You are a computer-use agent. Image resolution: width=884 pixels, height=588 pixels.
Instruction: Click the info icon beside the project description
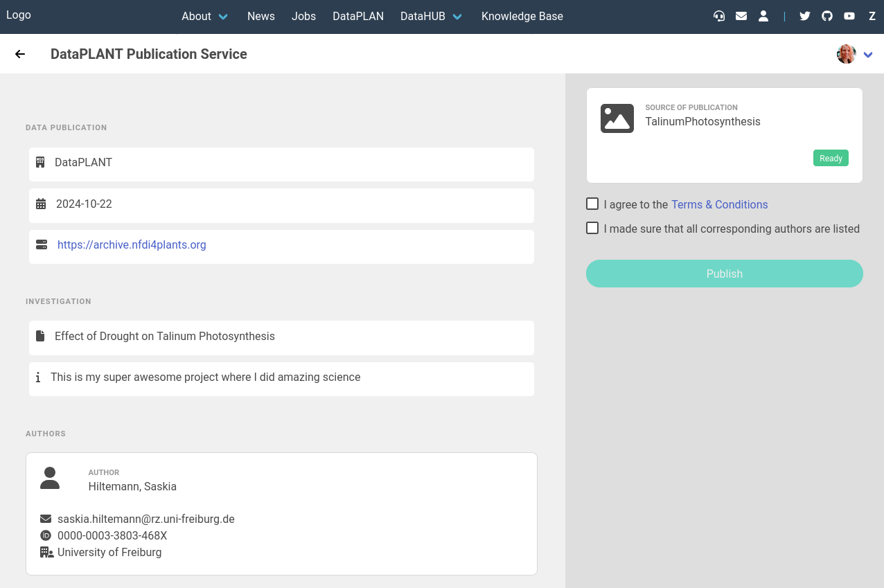(38, 377)
